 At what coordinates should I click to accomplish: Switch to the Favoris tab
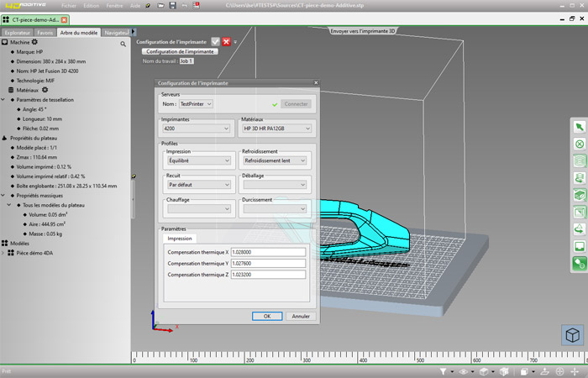(x=45, y=33)
